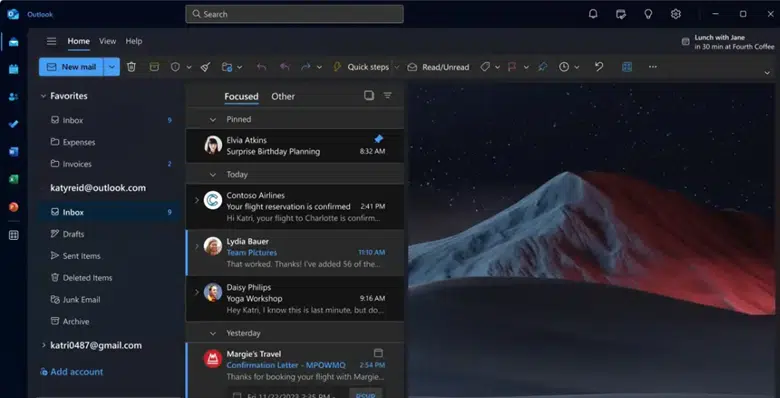Click the Categorize tag icon
The image size is (780, 398).
point(485,67)
